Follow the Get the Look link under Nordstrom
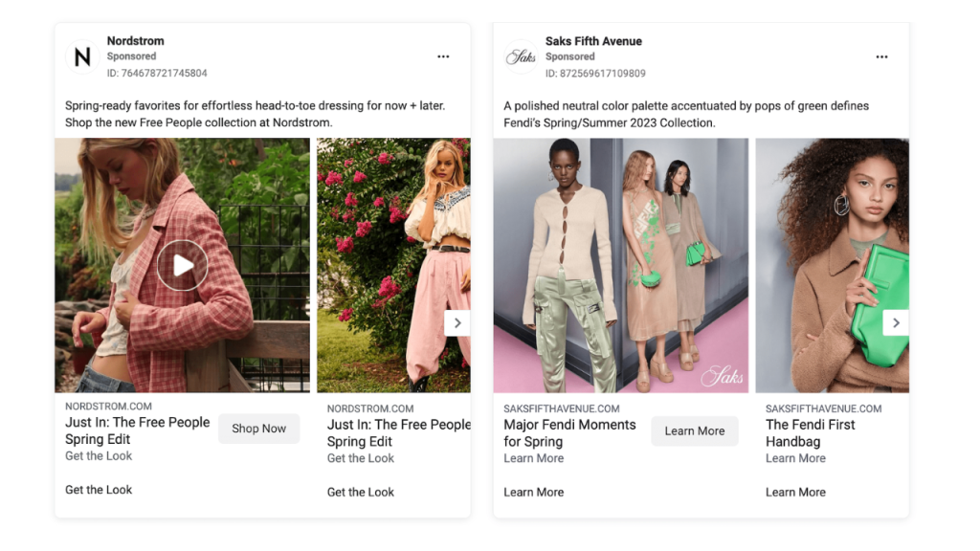Screen dimensions: 980x551 click(99, 456)
